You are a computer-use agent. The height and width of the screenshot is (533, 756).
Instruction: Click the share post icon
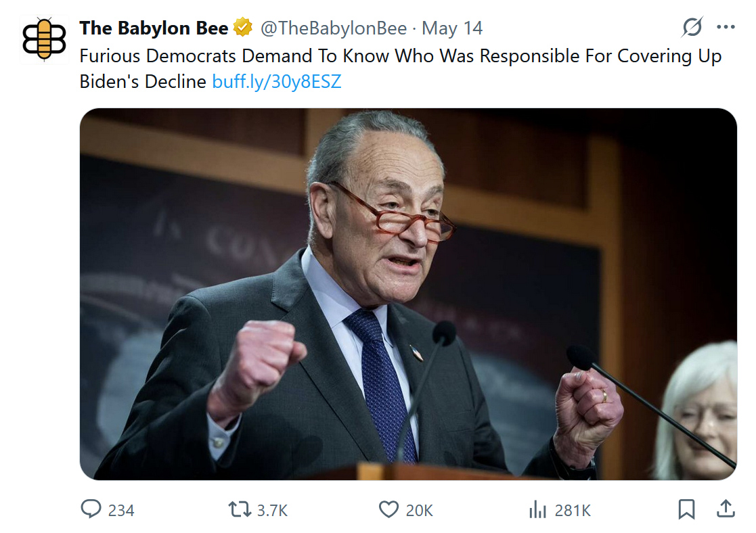tap(725, 509)
